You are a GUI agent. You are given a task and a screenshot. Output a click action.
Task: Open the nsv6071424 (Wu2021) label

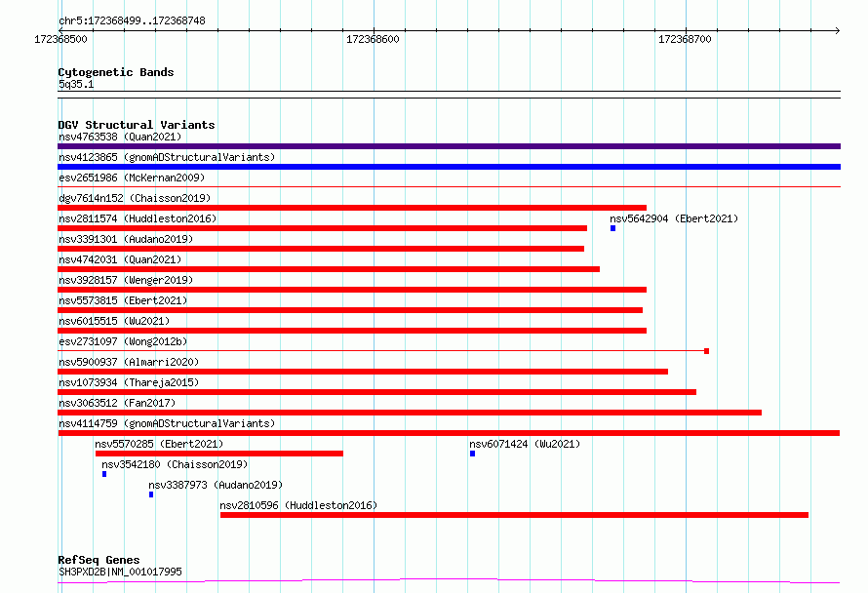pos(525,444)
